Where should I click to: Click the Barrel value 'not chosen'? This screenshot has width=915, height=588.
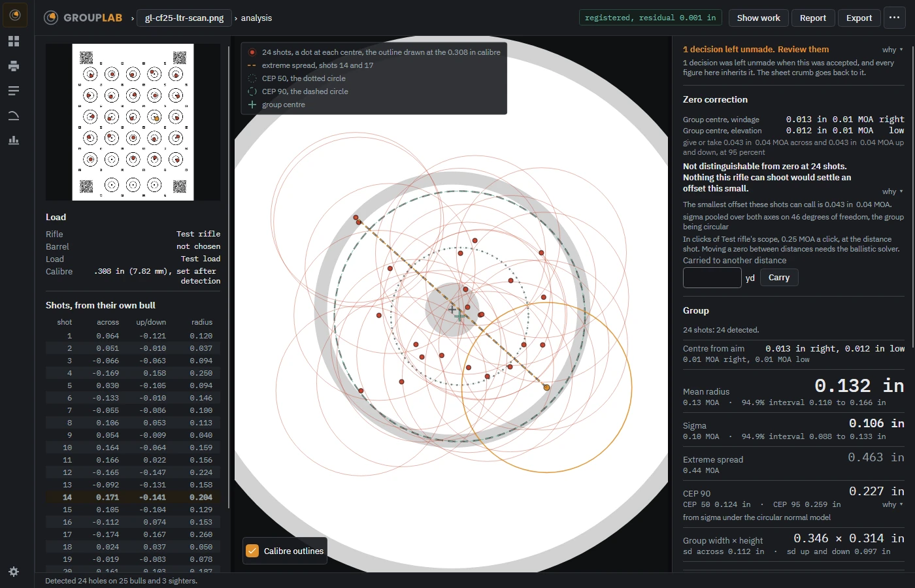(199, 246)
